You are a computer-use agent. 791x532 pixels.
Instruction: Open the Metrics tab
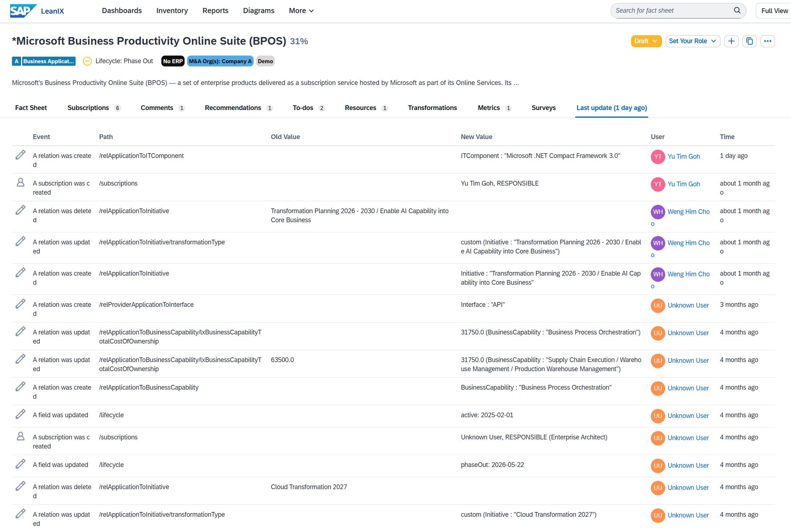[x=495, y=108]
